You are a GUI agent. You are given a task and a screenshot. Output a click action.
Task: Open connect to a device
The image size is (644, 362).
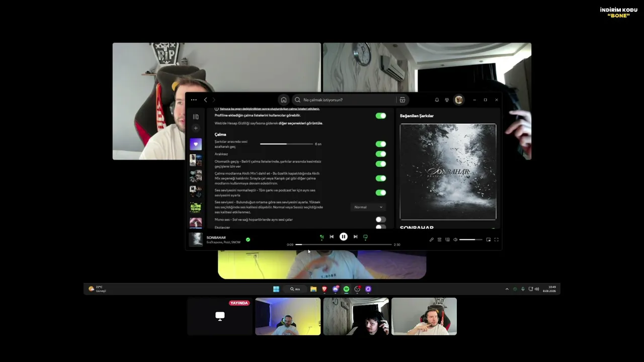(x=447, y=240)
